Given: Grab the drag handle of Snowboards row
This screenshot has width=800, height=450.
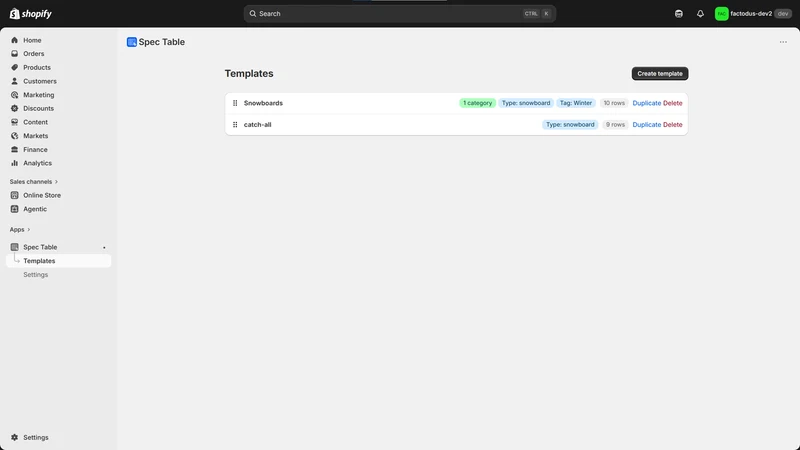Looking at the screenshot, I should click(x=235, y=103).
